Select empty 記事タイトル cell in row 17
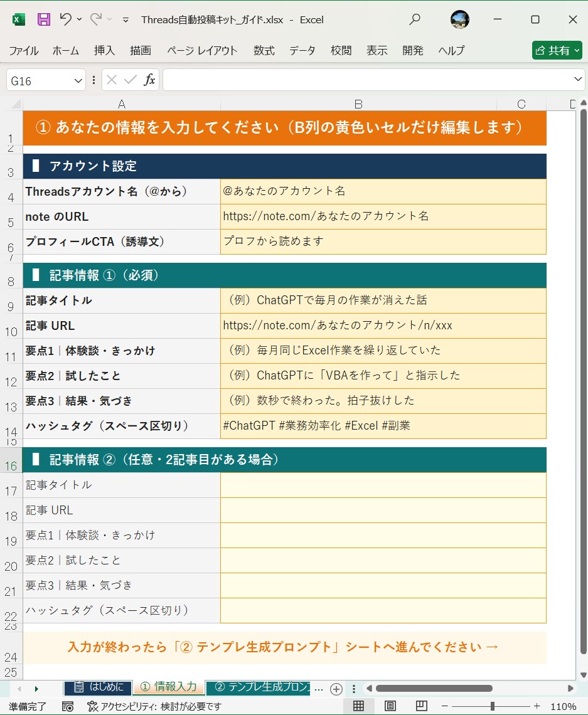 [x=383, y=485]
